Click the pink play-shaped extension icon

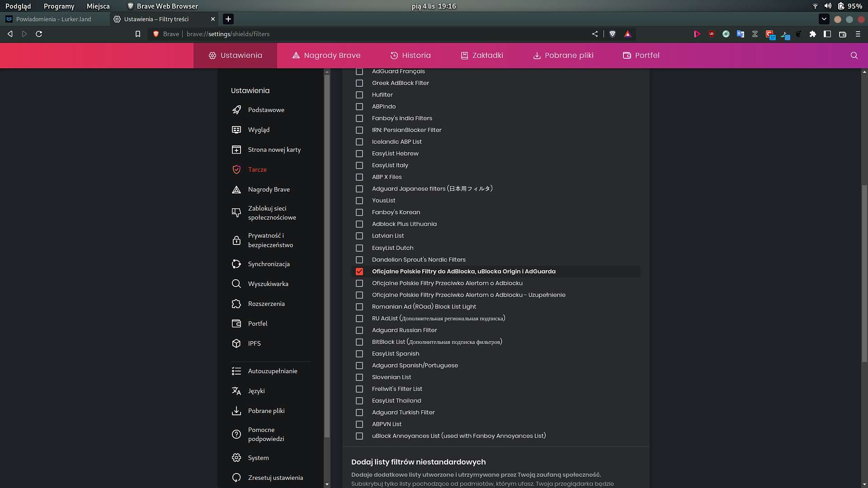click(x=697, y=34)
